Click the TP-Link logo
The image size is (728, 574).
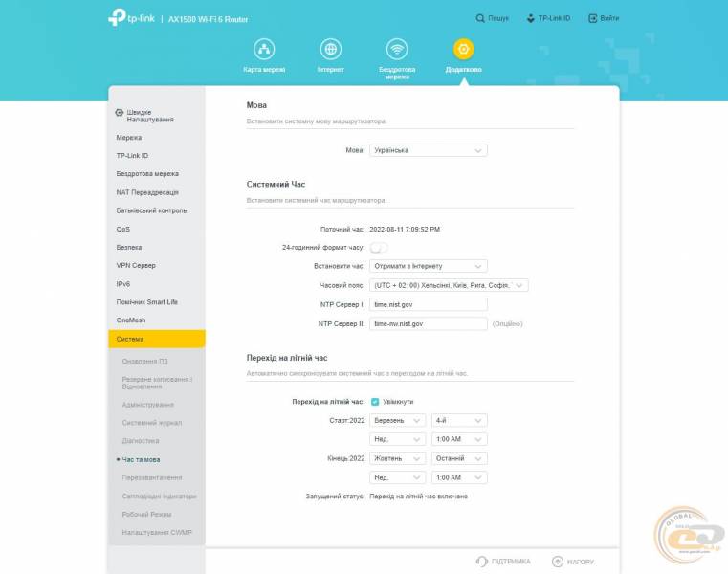(131, 17)
